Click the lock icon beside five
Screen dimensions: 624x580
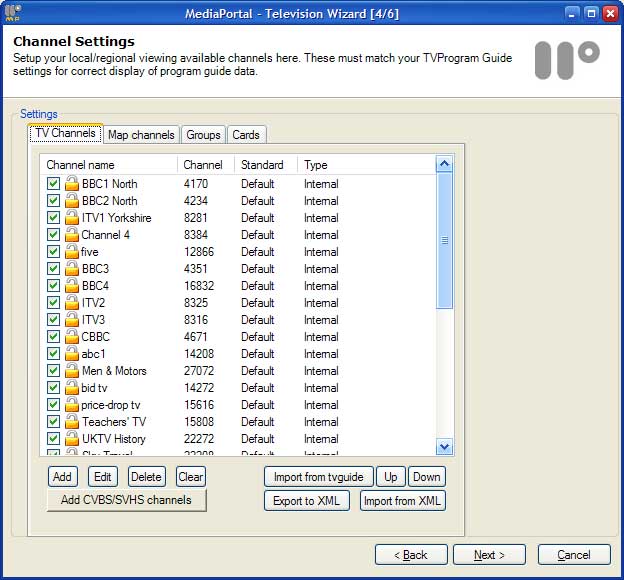72,252
